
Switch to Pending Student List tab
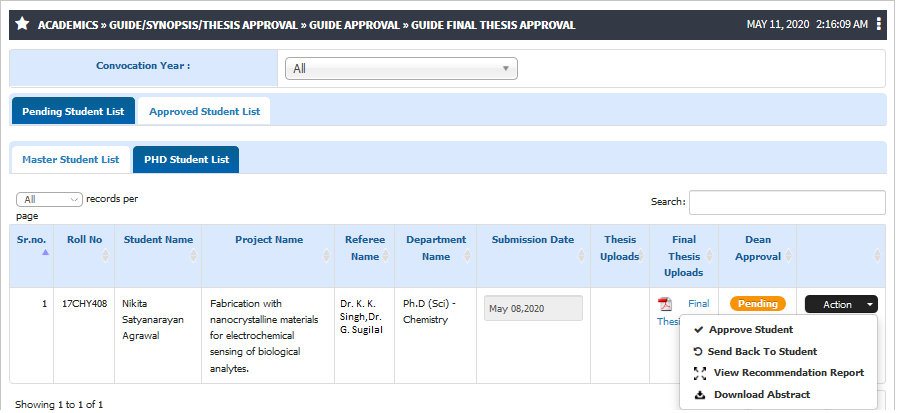pos(73,111)
